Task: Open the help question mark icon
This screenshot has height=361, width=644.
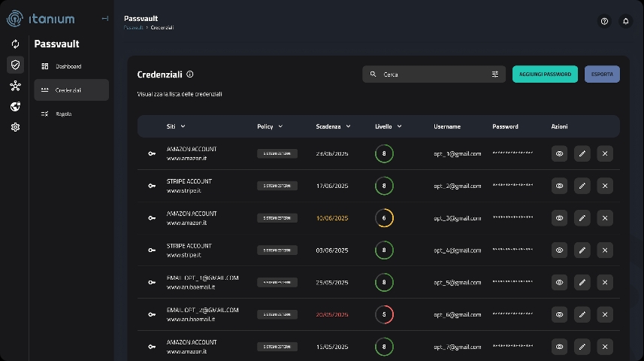Action: (604, 21)
